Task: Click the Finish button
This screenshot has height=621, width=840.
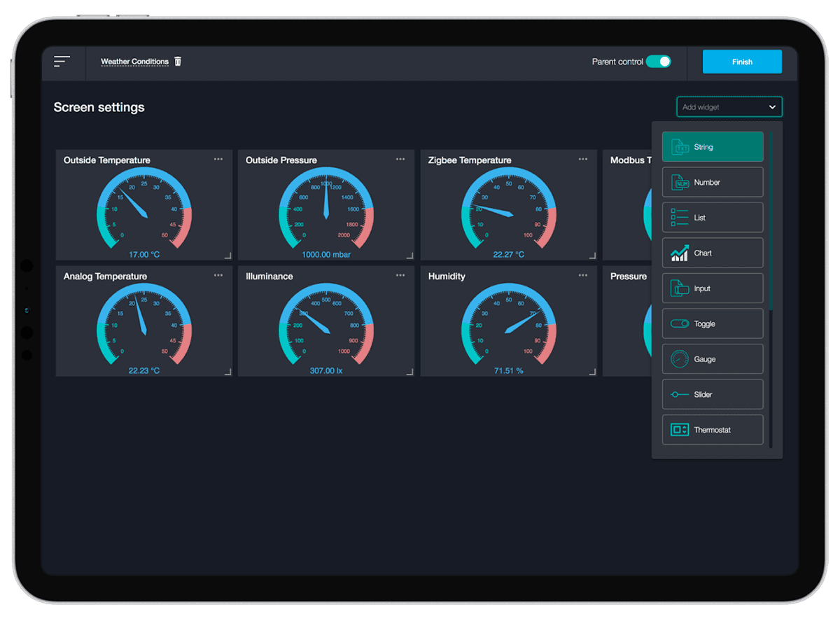Action: 742,62
